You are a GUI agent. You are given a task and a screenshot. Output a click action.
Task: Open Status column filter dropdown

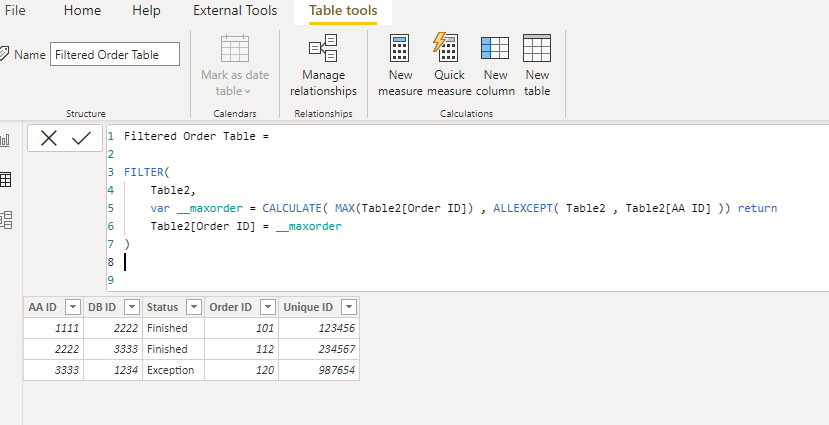tap(194, 307)
